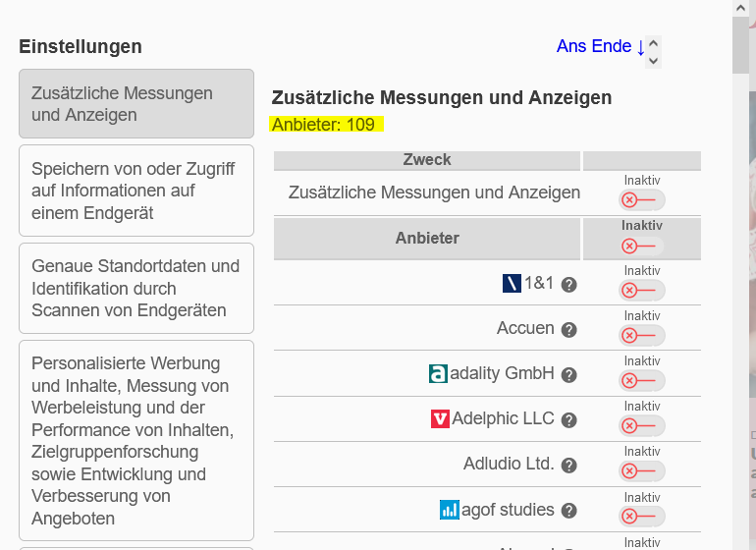This screenshot has width=756, height=550.
Task: Switch to the Genaue Standortdaten section
Action: (x=136, y=288)
